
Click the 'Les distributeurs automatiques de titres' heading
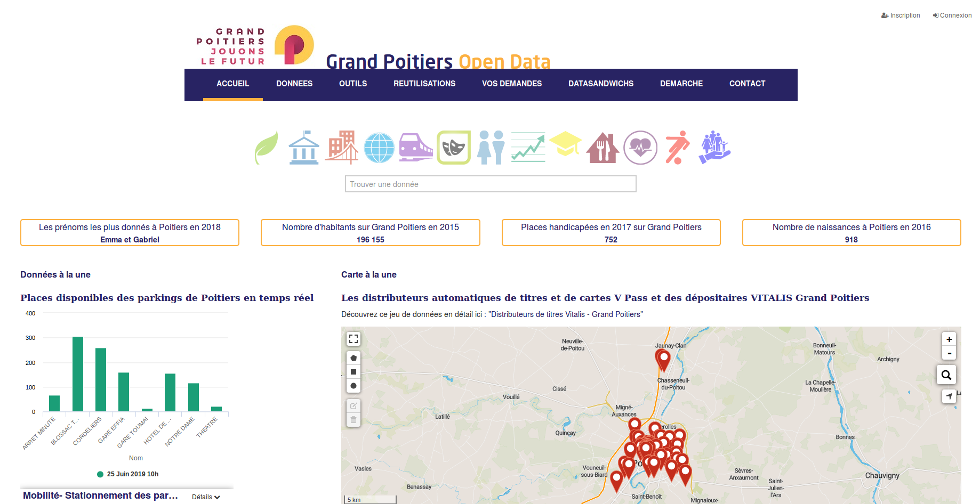[x=605, y=298]
